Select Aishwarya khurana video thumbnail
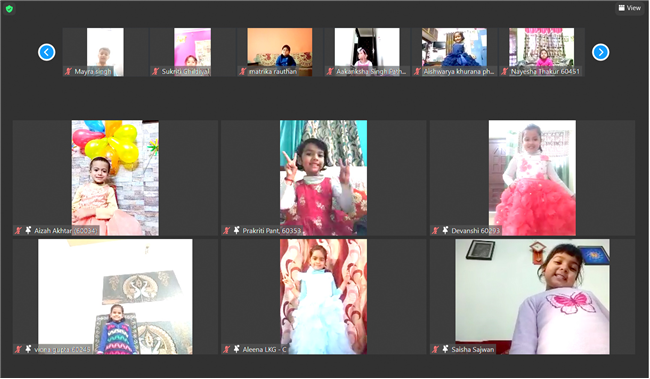The width and height of the screenshot is (650, 379). [454, 52]
